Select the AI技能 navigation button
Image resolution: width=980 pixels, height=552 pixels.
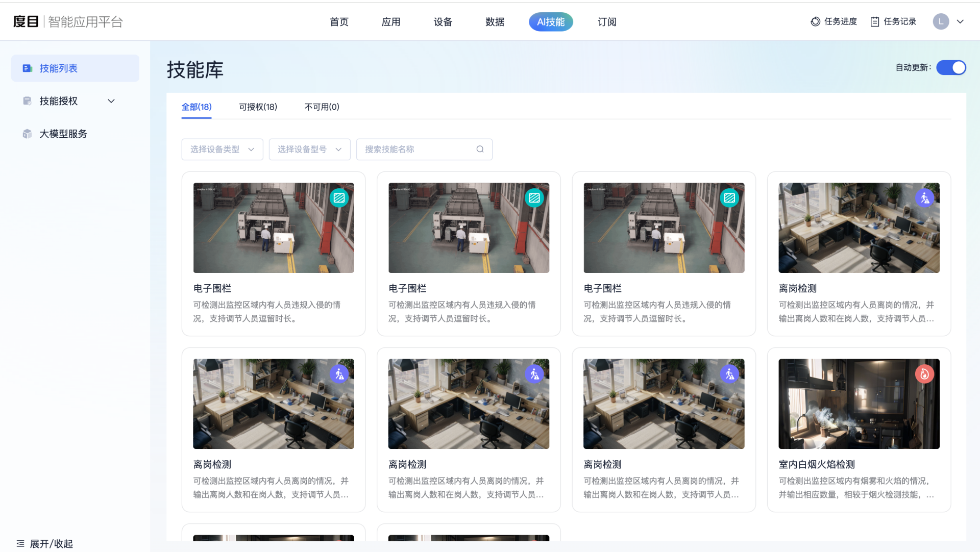coord(551,21)
